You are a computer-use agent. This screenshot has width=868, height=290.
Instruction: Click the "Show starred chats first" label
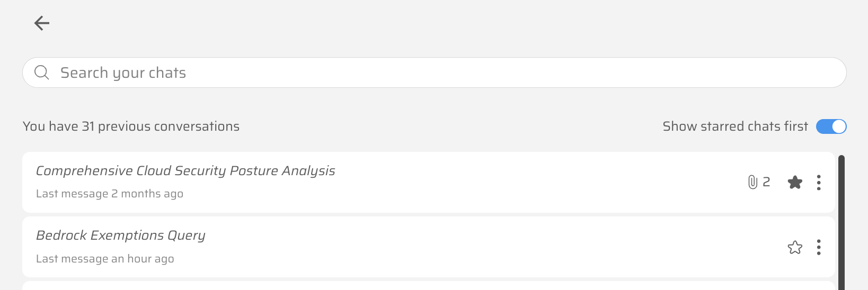point(735,126)
